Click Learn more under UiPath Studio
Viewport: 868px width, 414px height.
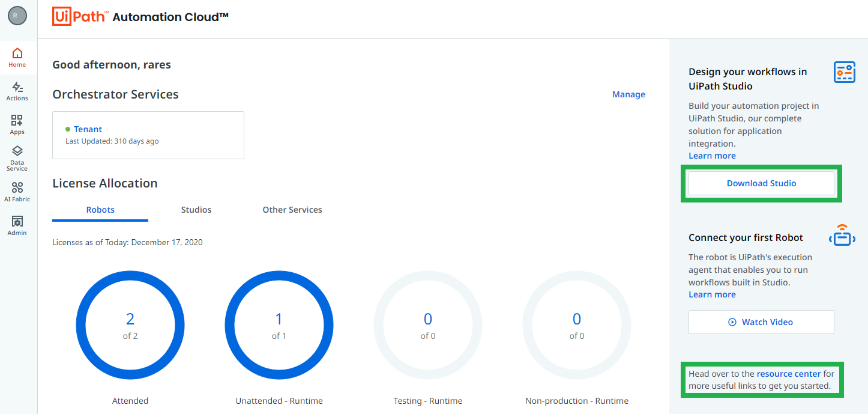(712, 156)
